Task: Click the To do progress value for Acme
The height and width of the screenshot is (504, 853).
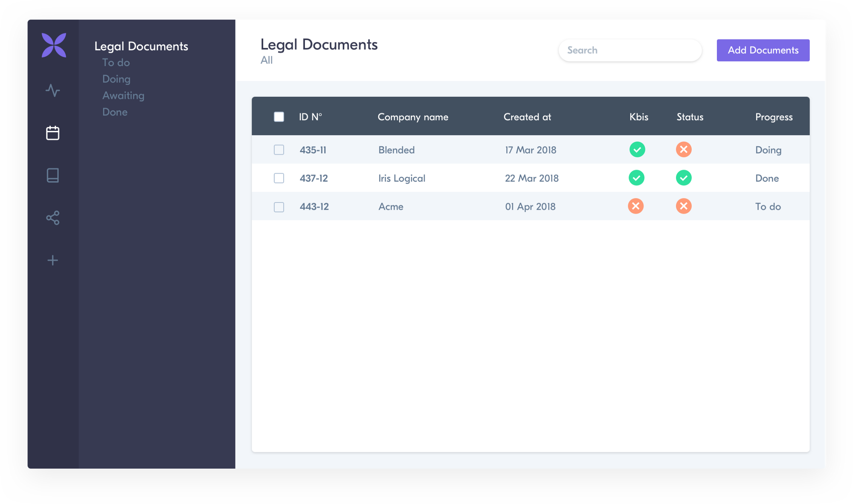Action: [x=768, y=207]
